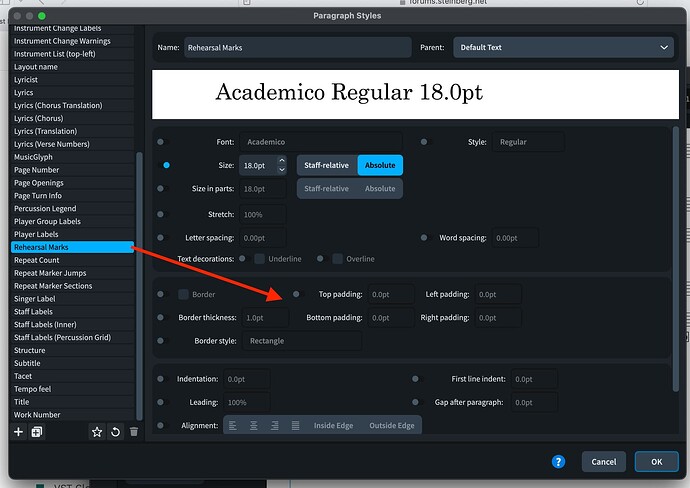
Task: Enable the Word spacing toggle
Action: [425, 238]
